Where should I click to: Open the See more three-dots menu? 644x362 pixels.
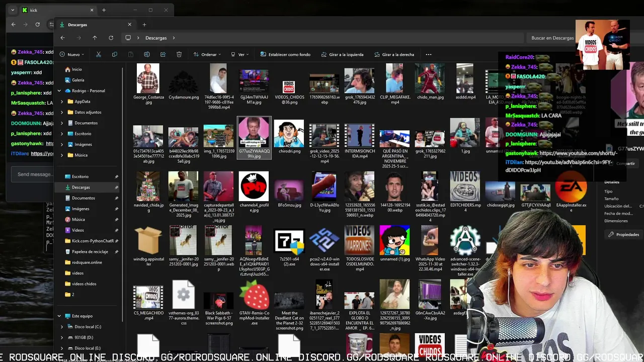click(x=429, y=54)
